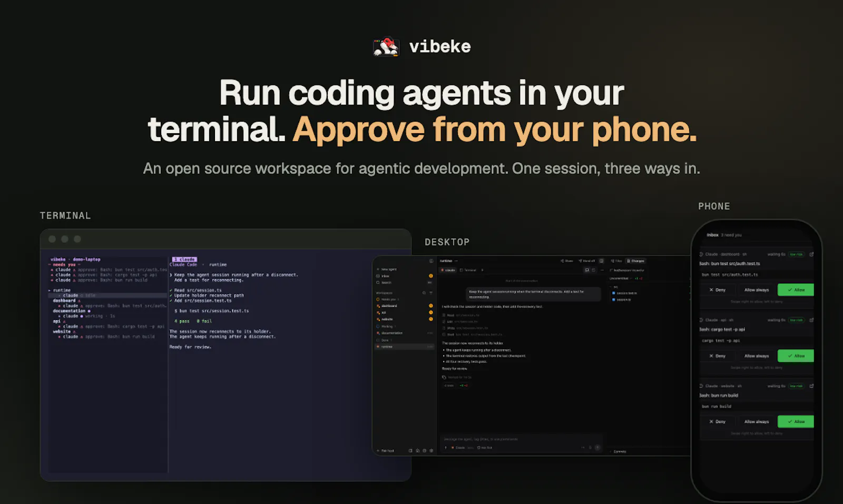Click Pair host at desktop sidebar bottom
This screenshot has height=504, width=843.
click(385, 451)
